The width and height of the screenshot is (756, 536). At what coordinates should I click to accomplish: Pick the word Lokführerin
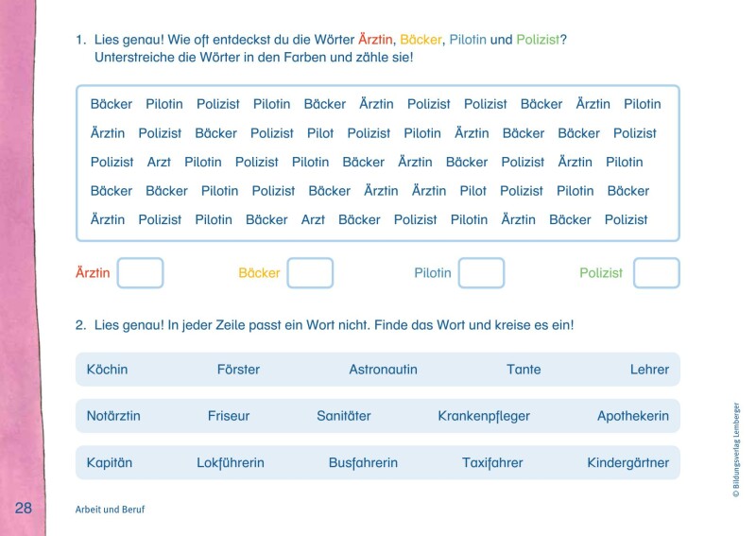click(x=231, y=463)
